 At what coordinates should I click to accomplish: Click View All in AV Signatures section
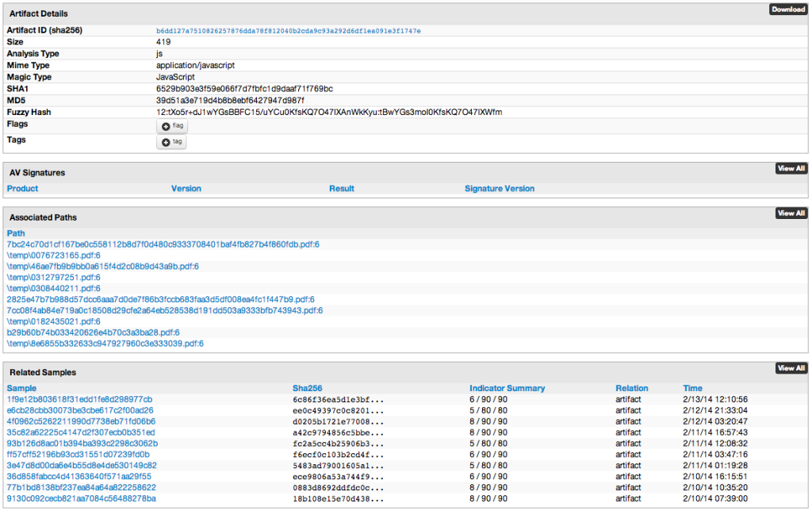[x=791, y=168]
